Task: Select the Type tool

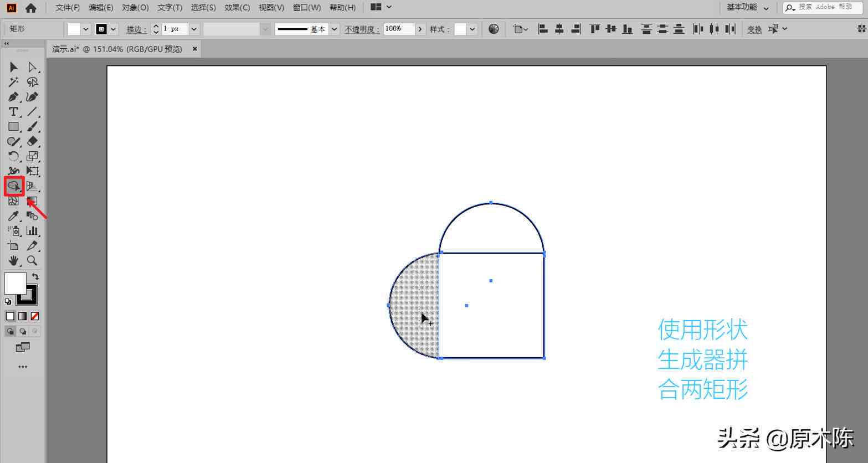Action: coord(14,112)
